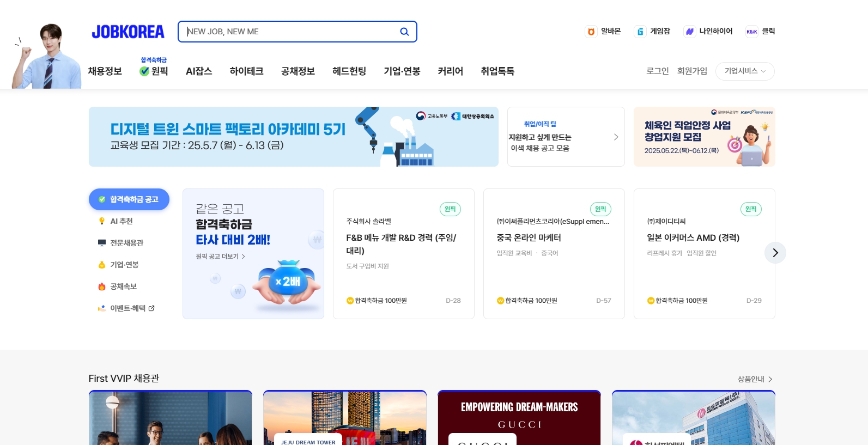
Task: Open F&B 메뉴 개발 R&D 경력 job posting
Action: (x=401, y=244)
